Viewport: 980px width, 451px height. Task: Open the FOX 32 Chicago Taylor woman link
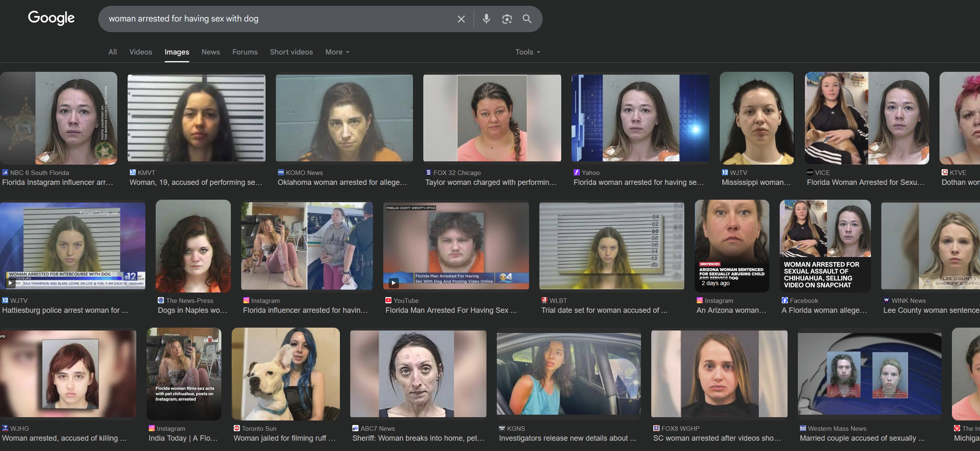[491, 182]
